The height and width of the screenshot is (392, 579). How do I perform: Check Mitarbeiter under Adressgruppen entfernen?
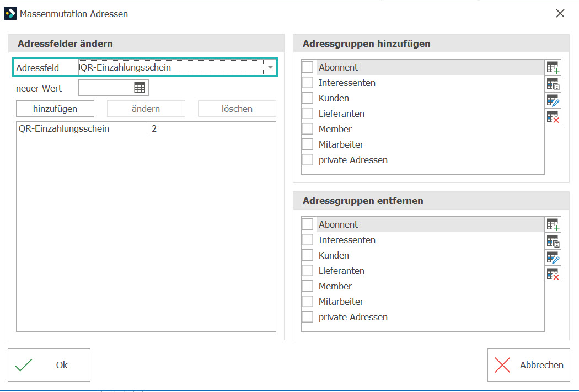(307, 302)
